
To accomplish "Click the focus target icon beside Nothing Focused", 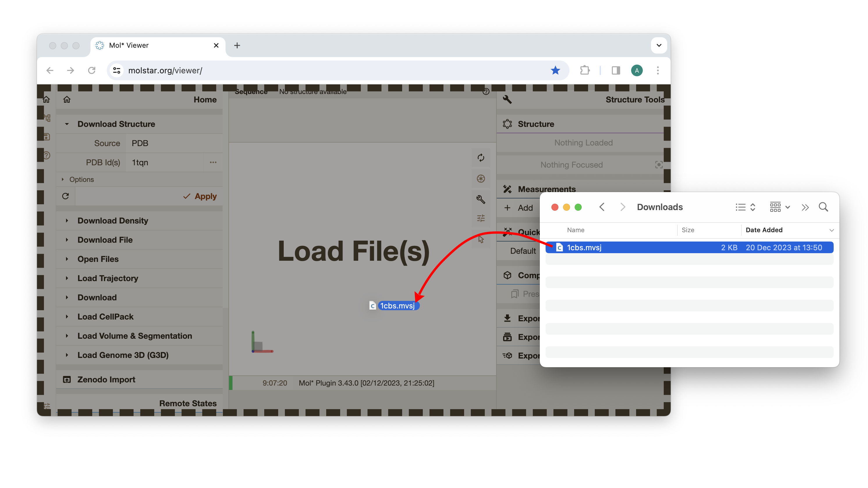I will [x=658, y=165].
